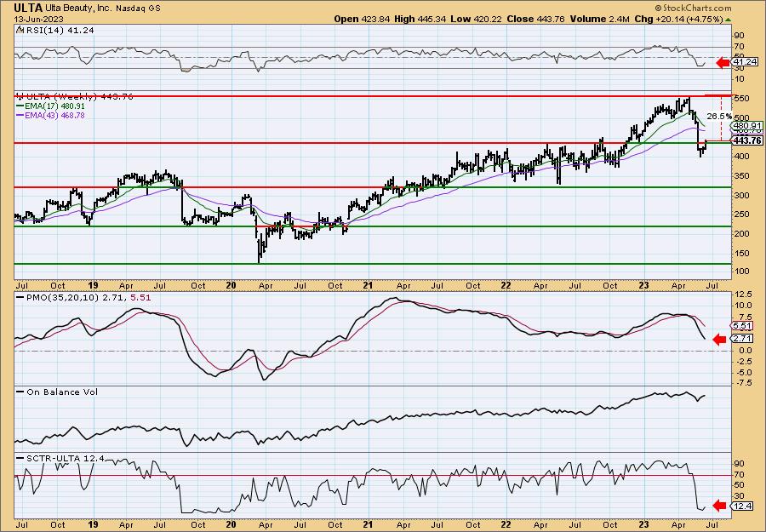Click the 12.4 SCTR value tag on the axis
766x532 pixels.
point(742,506)
